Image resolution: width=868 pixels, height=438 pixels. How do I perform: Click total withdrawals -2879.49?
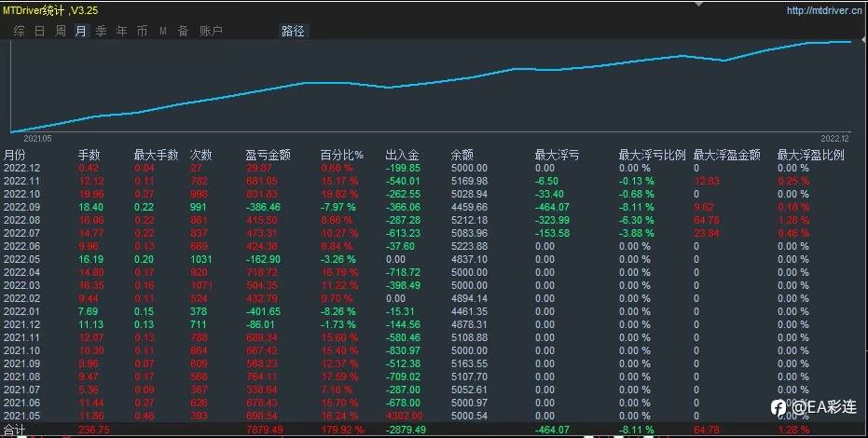406,431
